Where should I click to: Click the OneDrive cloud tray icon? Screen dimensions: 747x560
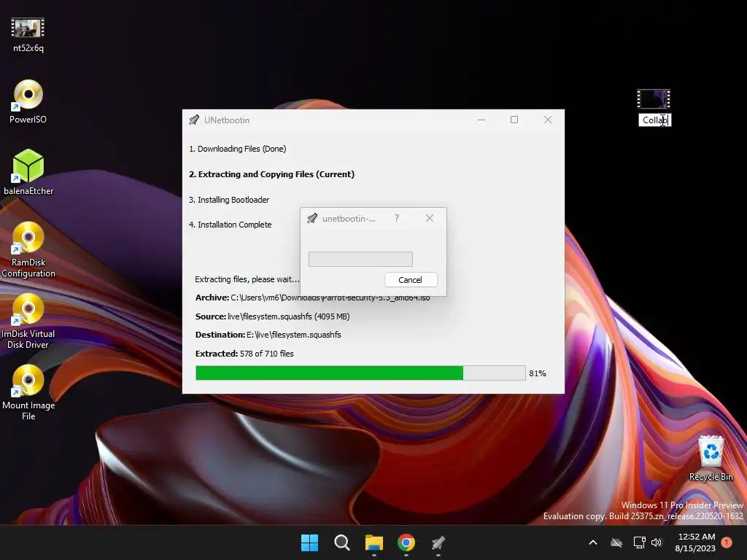pos(616,542)
